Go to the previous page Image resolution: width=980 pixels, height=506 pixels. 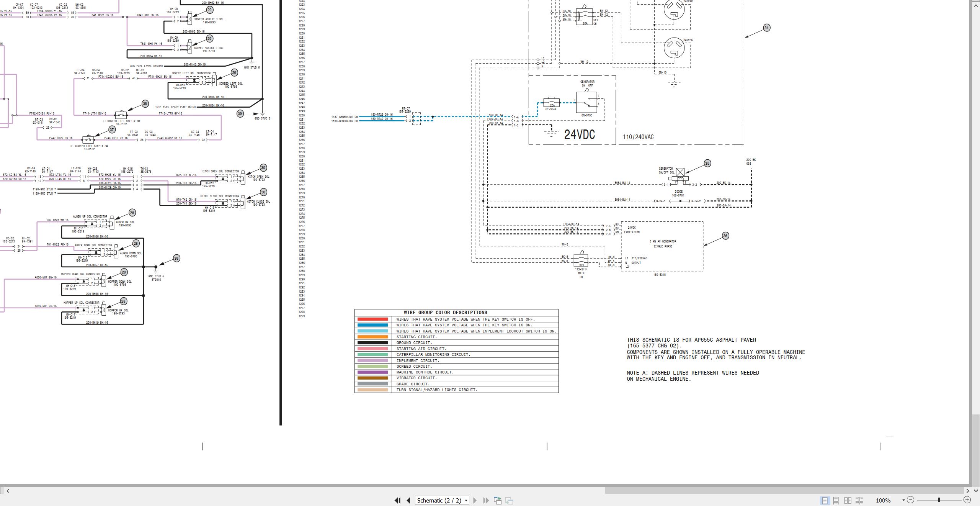coord(408,500)
